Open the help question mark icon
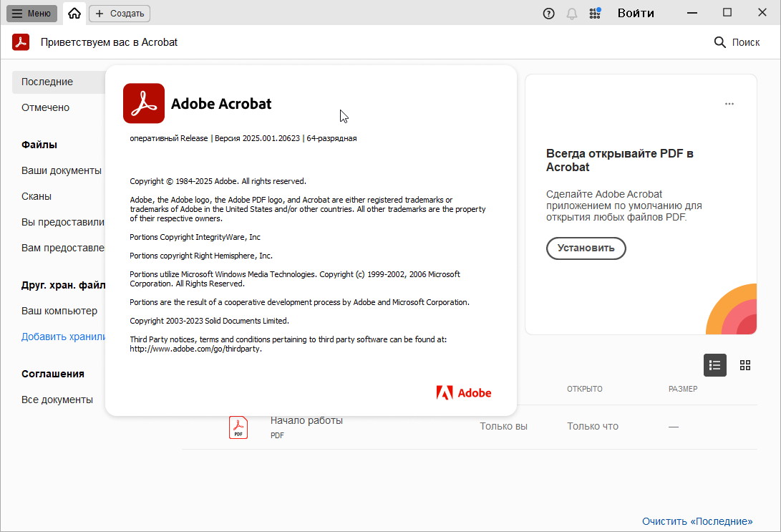The width and height of the screenshot is (781, 532). [548, 14]
